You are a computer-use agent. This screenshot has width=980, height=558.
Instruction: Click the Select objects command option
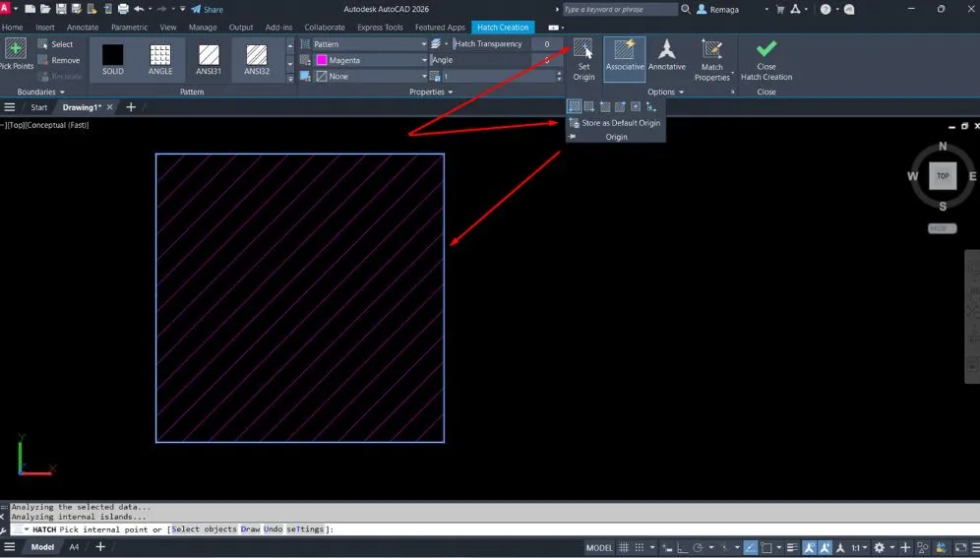click(205, 529)
